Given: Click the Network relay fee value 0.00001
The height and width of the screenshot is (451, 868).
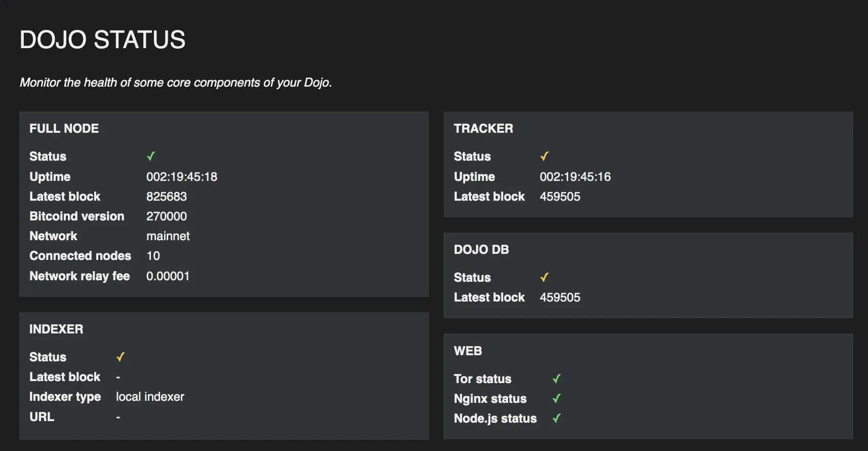Looking at the screenshot, I should pos(168,276).
